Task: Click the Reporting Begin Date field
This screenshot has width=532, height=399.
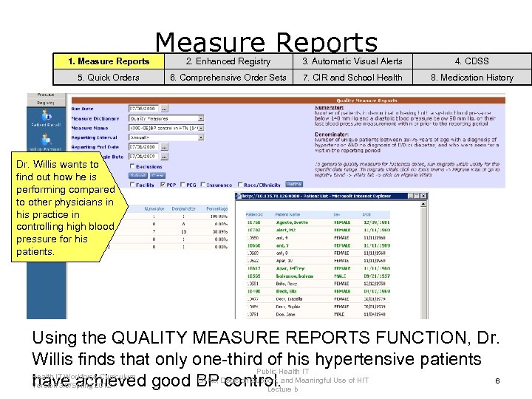Action: click(144, 157)
